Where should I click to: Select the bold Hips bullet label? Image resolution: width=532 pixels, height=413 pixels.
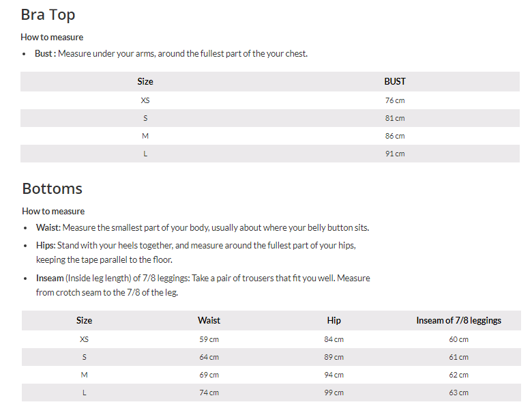coord(46,244)
